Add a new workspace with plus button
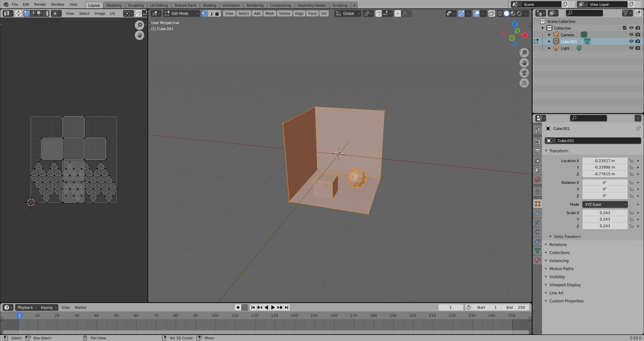Screen dimensions: 644x341 pos(354,5)
